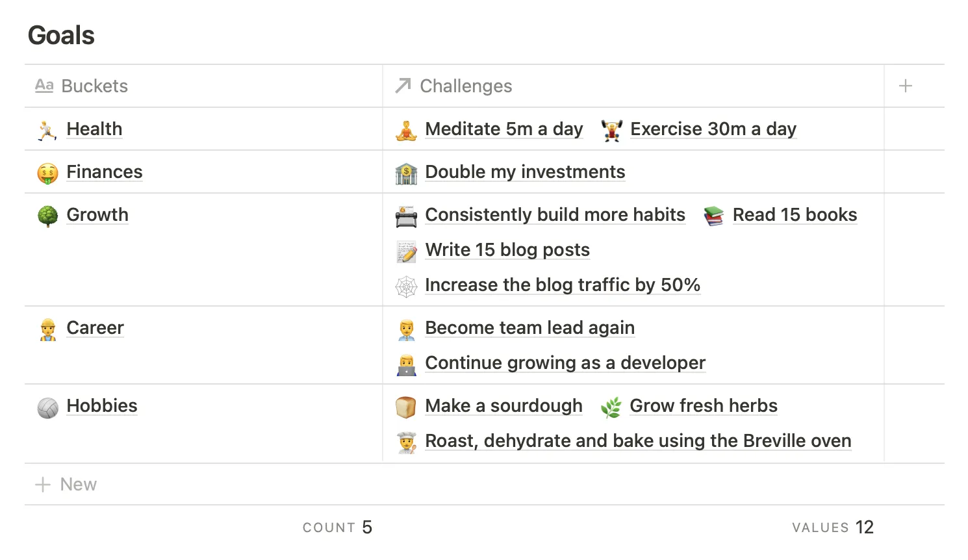The height and width of the screenshot is (560, 968).
Task: Open the Buckets column header menu
Action: click(94, 86)
